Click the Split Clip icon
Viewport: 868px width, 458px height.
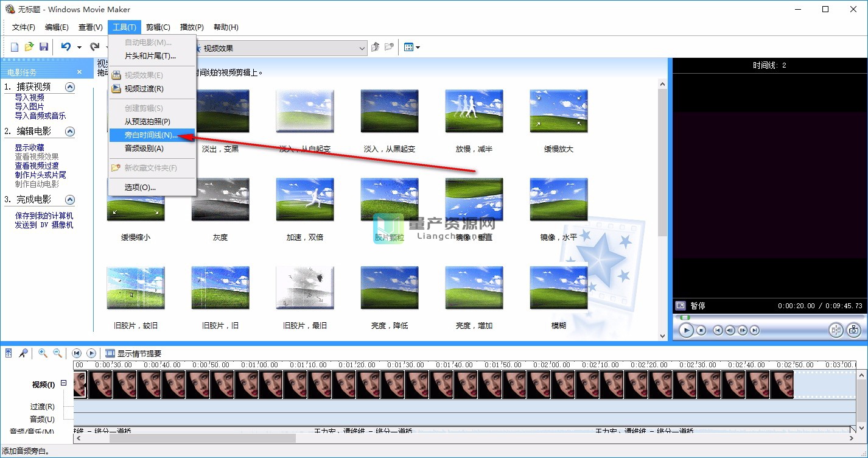click(836, 330)
